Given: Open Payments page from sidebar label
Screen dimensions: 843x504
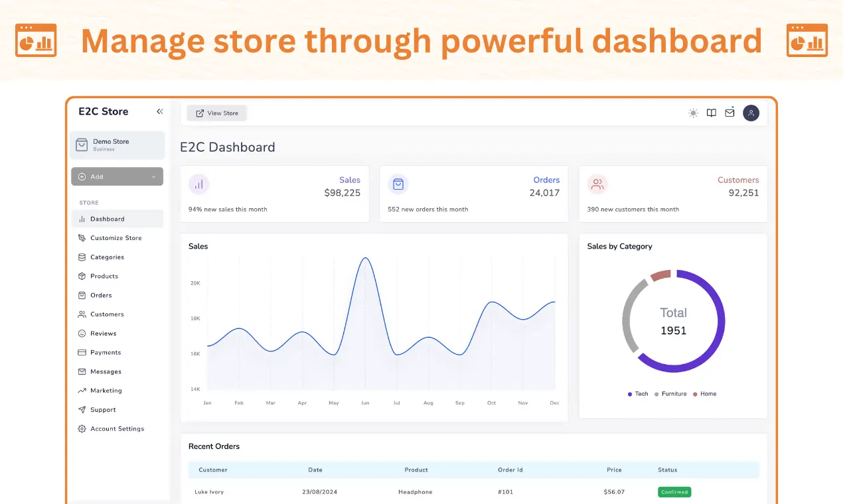Looking at the screenshot, I should [106, 353].
